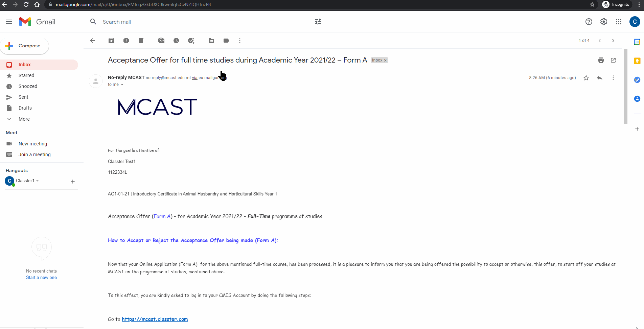Image resolution: width=644 pixels, height=329 pixels.
Task: Open the Classter1 Hangouts status dropdown
Action: (x=38, y=181)
